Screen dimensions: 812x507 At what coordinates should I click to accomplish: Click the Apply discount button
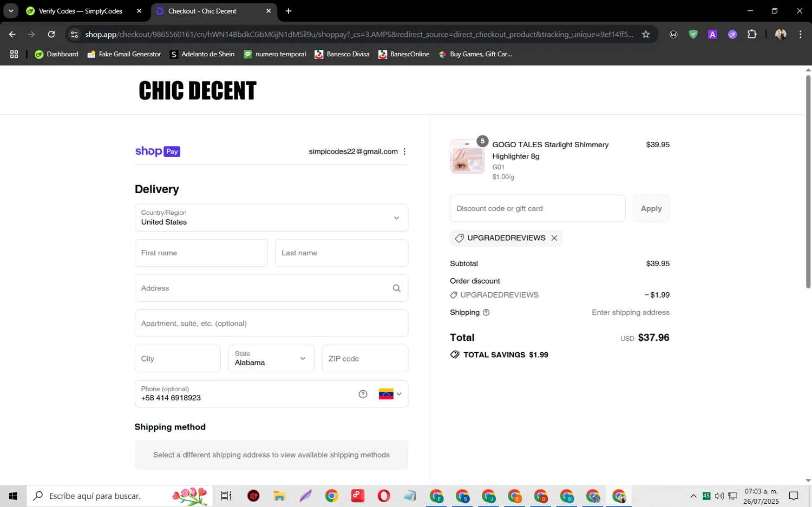click(x=651, y=208)
